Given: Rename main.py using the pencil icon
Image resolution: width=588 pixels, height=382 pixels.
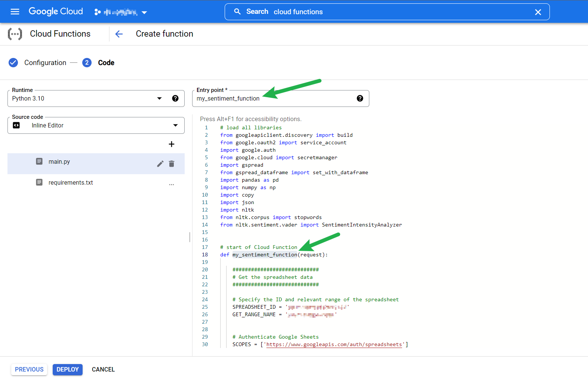Looking at the screenshot, I should point(160,164).
